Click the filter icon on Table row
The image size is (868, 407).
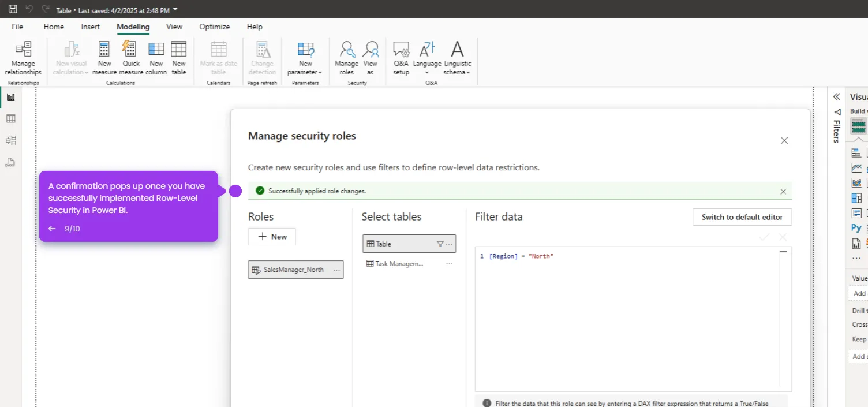point(440,244)
